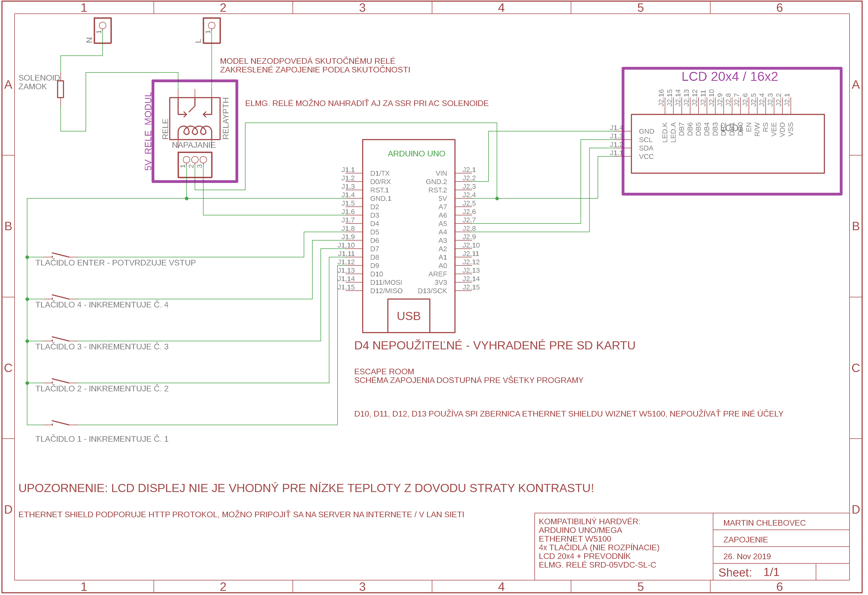The image size is (868, 595).
Task: Select the TLAČIDLO 1 - INKREMENTUJE Č. 1 label
Action: coord(102,439)
